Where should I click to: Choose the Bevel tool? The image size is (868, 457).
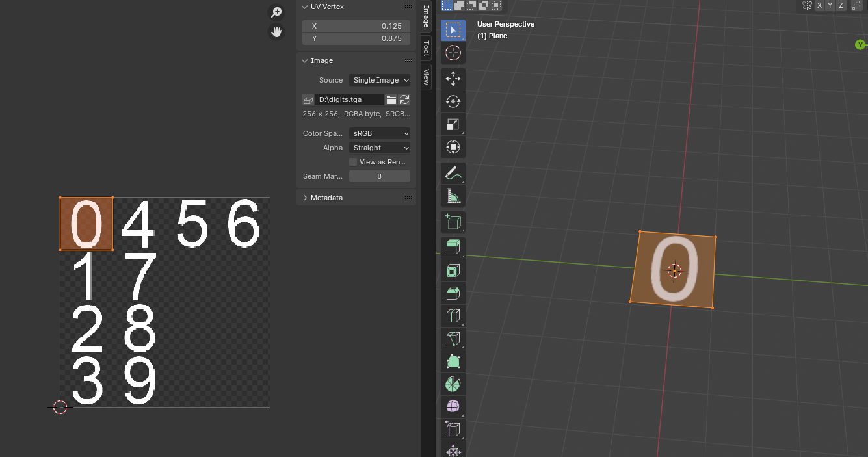(453, 293)
